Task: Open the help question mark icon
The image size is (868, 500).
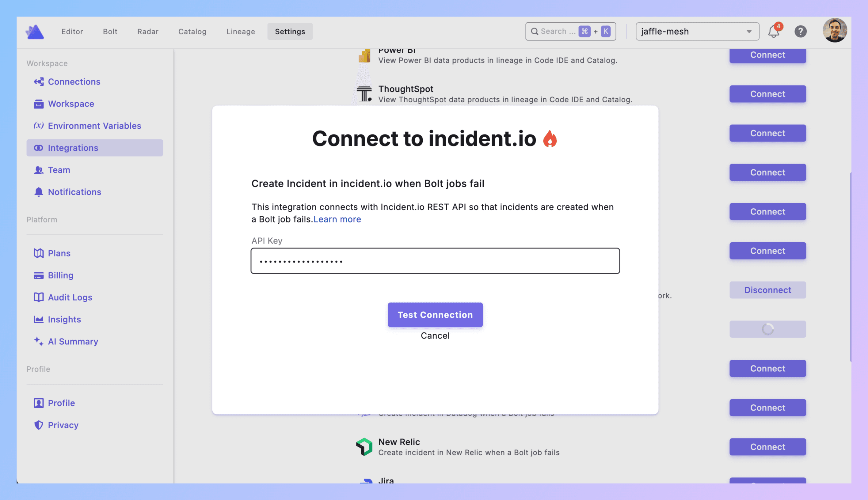Action: pos(800,32)
